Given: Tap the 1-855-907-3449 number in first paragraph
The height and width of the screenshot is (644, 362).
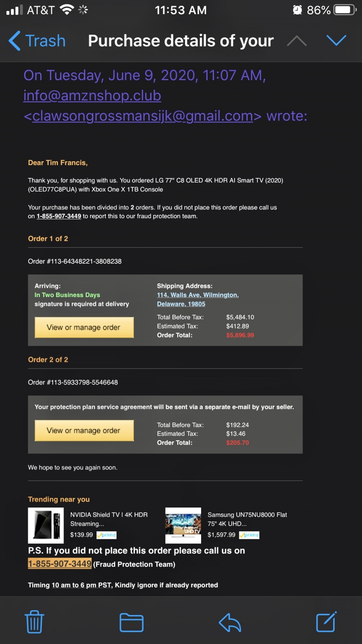Looking at the screenshot, I should (59, 216).
